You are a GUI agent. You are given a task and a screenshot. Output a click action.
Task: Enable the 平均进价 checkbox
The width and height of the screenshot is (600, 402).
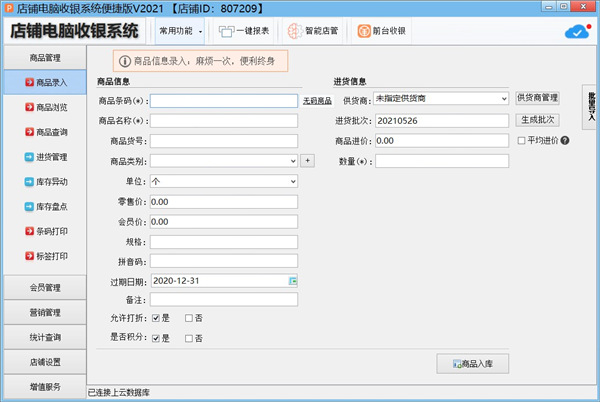(521, 141)
